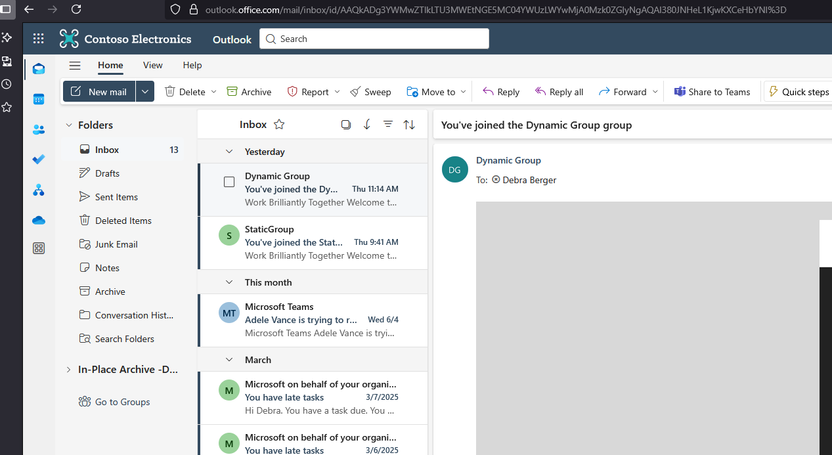Image resolution: width=832 pixels, height=455 pixels.
Task: Open the Forward options dropdown arrow
Action: pos(655,92)
